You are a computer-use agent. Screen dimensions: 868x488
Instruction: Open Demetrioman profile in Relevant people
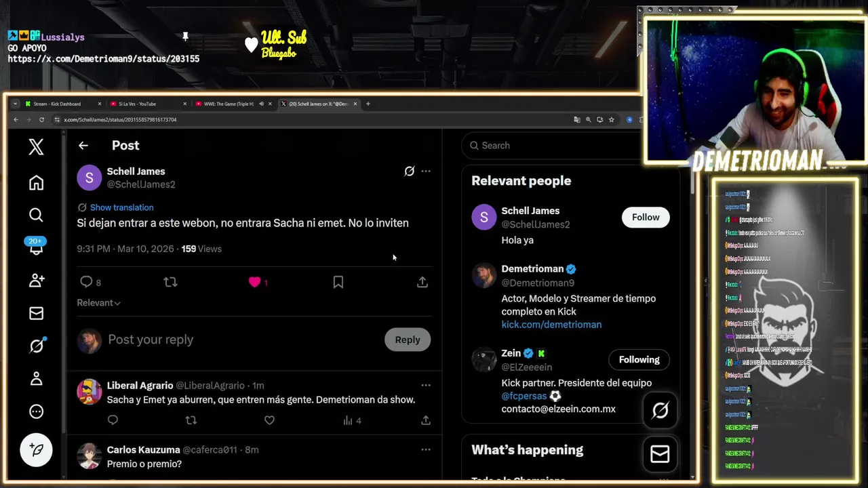click(x=532, y=269)
